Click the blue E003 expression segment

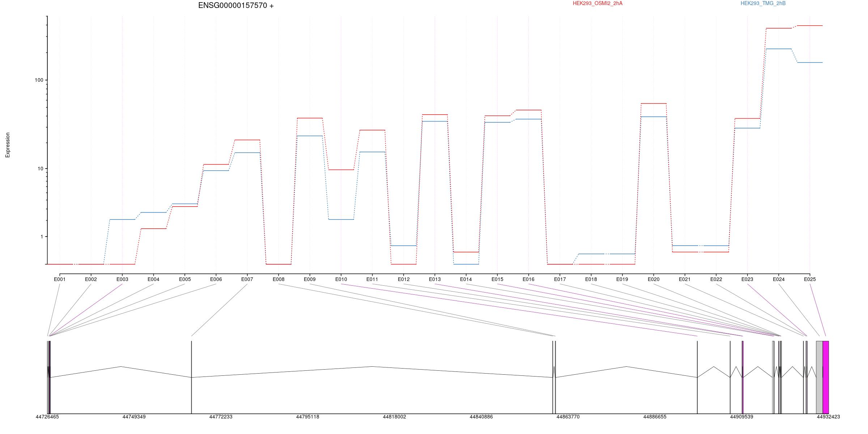pos(122,220)
